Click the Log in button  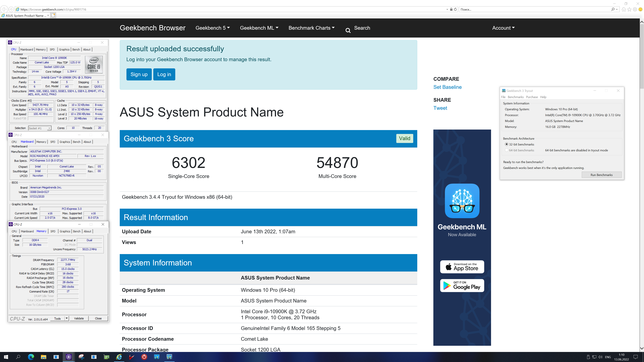click(x=164, y=74)
